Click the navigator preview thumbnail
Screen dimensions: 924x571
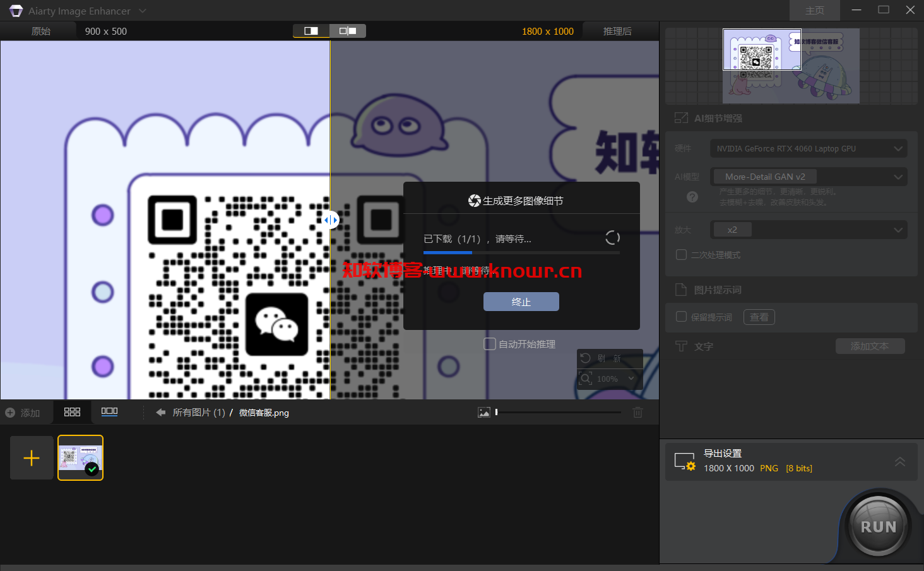791,66
